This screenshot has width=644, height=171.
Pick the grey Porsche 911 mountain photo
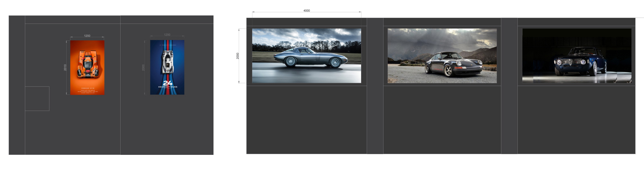coord(442,56)
